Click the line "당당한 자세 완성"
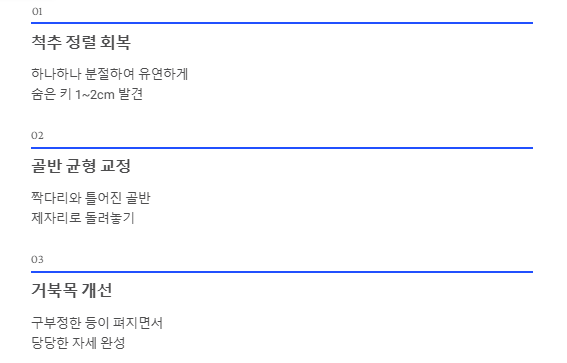567x363 pixels. pyautogui.click(x=78, y=342)
